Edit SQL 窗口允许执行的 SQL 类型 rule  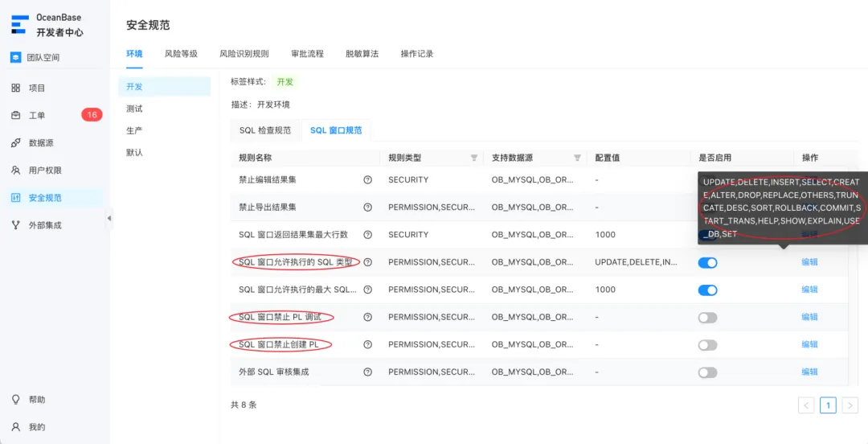[x=809, y=262]
